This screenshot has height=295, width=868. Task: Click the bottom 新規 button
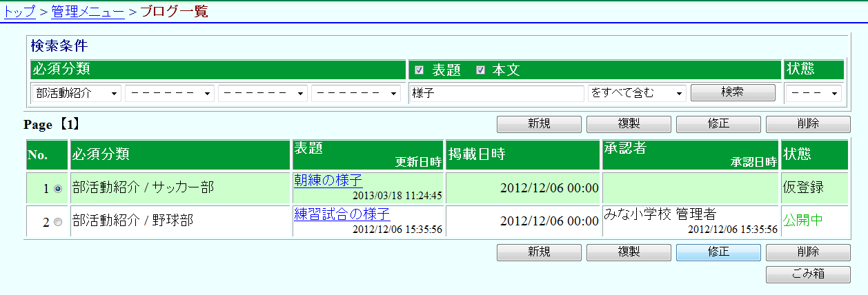(539, 252)
